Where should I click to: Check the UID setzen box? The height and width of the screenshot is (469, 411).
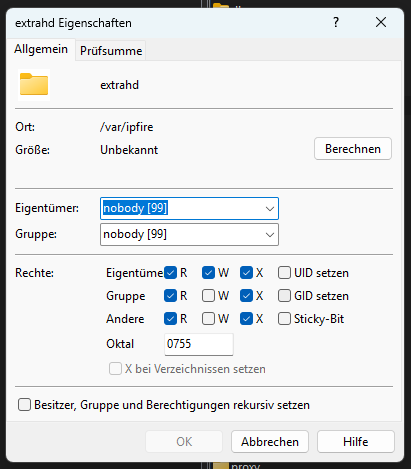click(284, 273)
